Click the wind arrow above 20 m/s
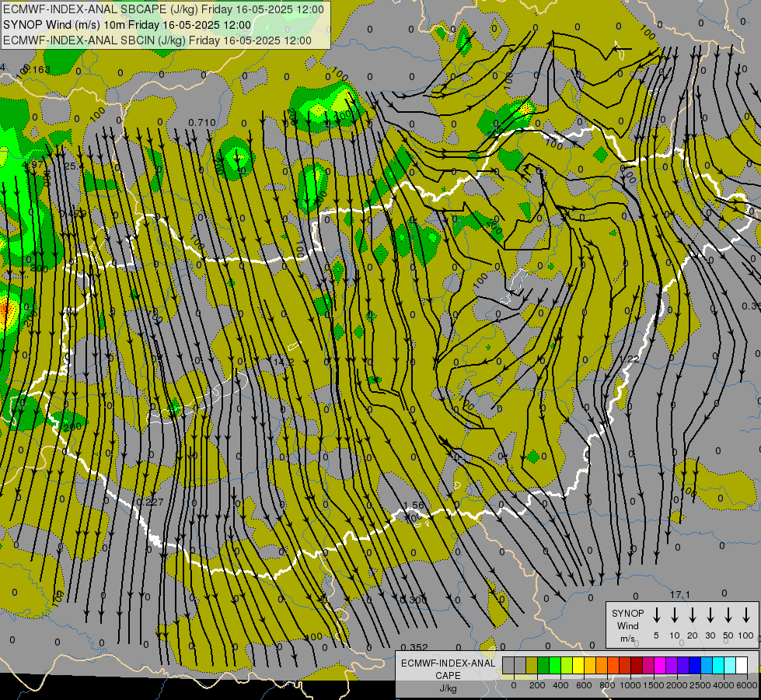The image size is (761, 700). pyautogui.click(x=693, y=615)
